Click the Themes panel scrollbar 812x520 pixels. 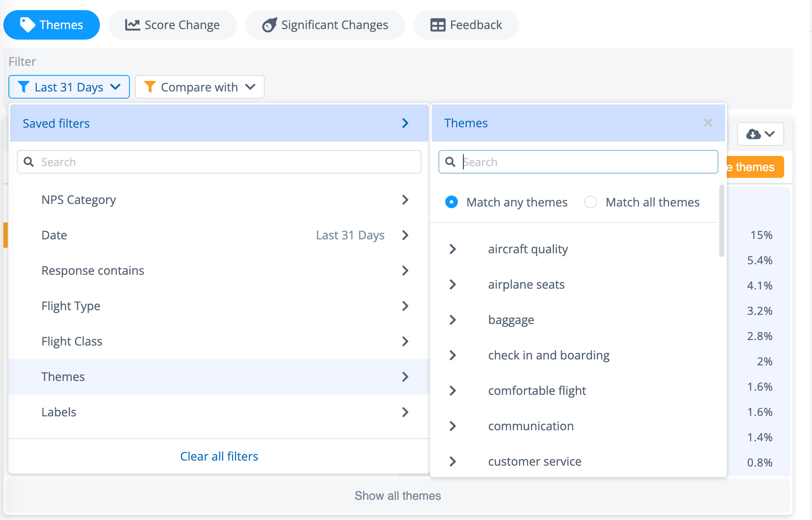(721, 220)
